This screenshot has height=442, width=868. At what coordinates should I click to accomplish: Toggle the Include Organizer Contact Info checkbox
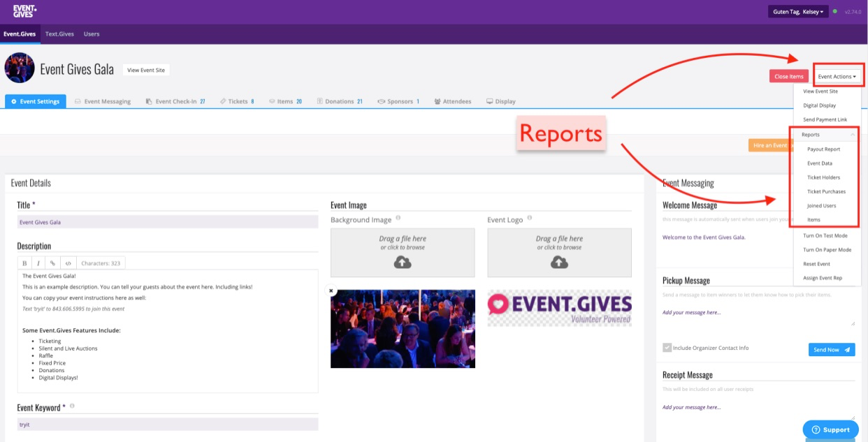pos(667,347)
